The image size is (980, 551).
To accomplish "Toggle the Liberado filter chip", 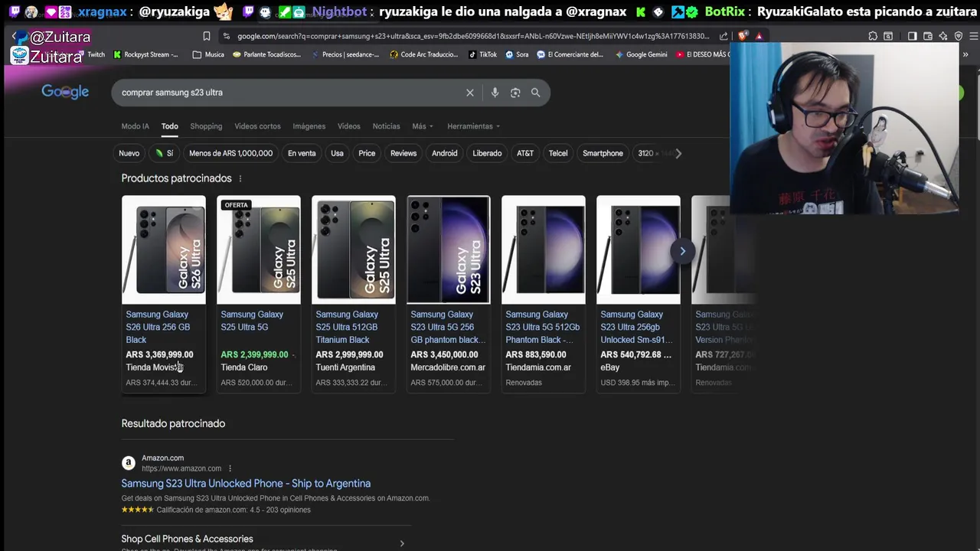I will tap(487, 153).
